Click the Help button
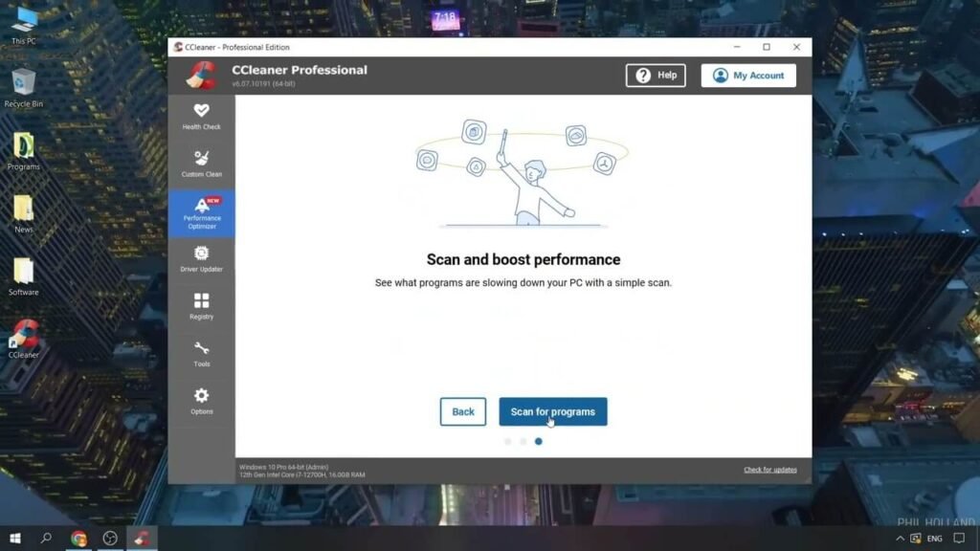Image resolution: width=980 pixels, height=551 pixels. (656, 75)
